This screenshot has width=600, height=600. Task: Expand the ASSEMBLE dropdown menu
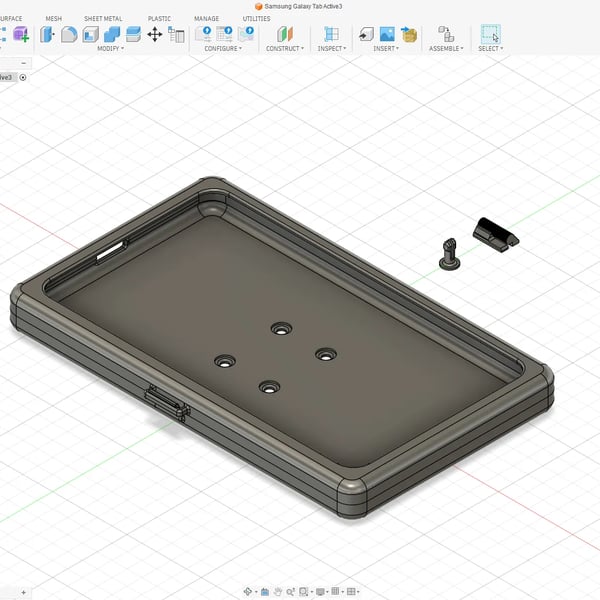(x=446, y=49)
